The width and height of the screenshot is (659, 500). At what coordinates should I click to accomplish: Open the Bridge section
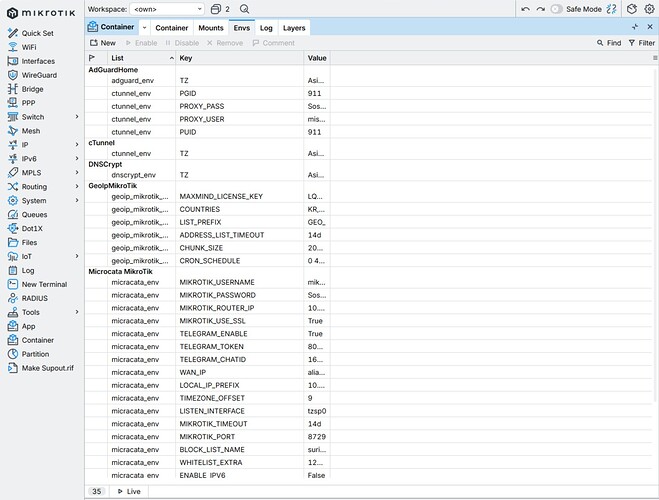coord(32,89)
